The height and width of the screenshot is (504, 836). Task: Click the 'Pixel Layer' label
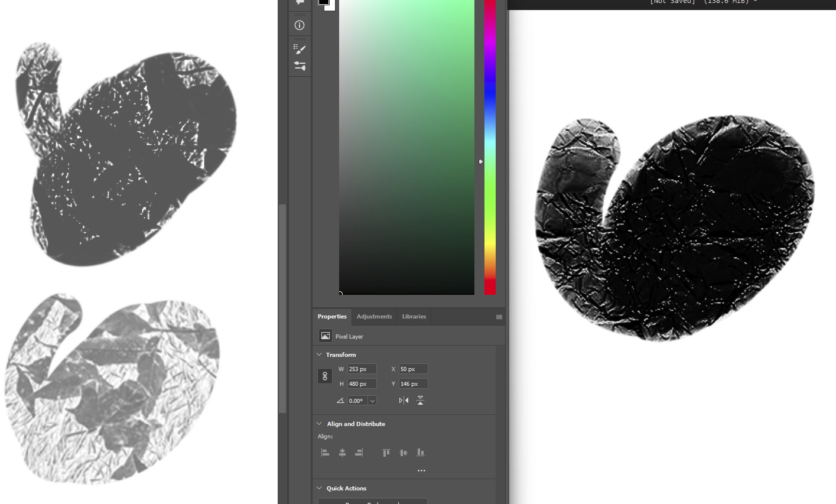tap(349, 336)
